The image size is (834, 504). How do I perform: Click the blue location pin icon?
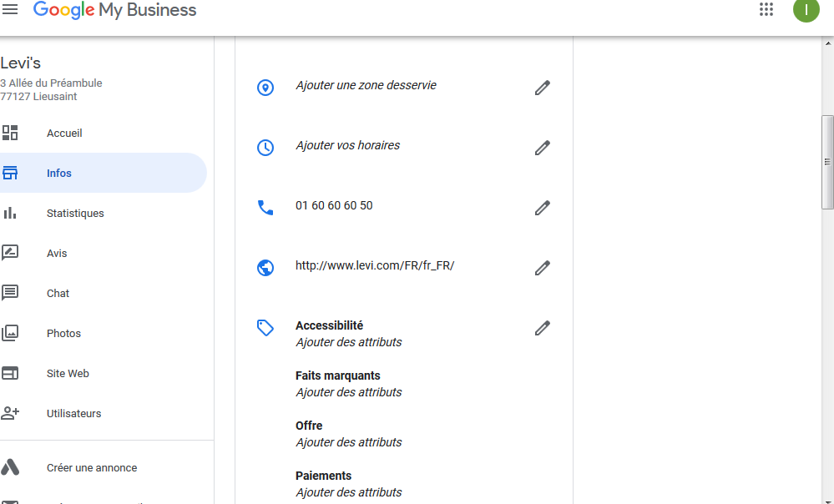coord(265,88)
